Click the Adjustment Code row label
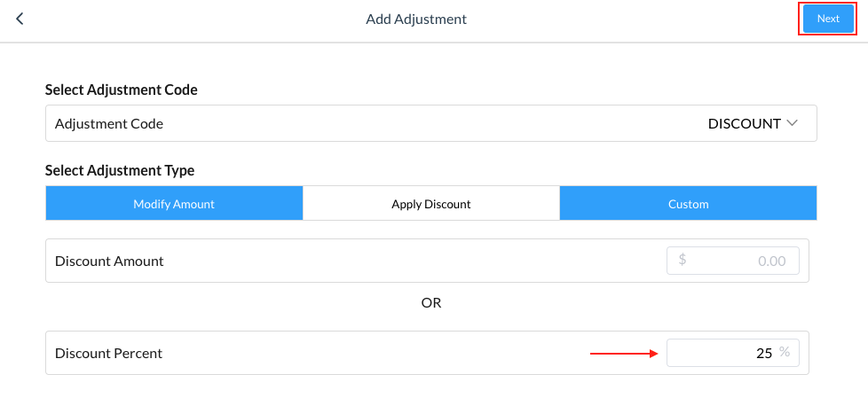Image resolution: width=868 pixels, height=398 pixels. 109,124
